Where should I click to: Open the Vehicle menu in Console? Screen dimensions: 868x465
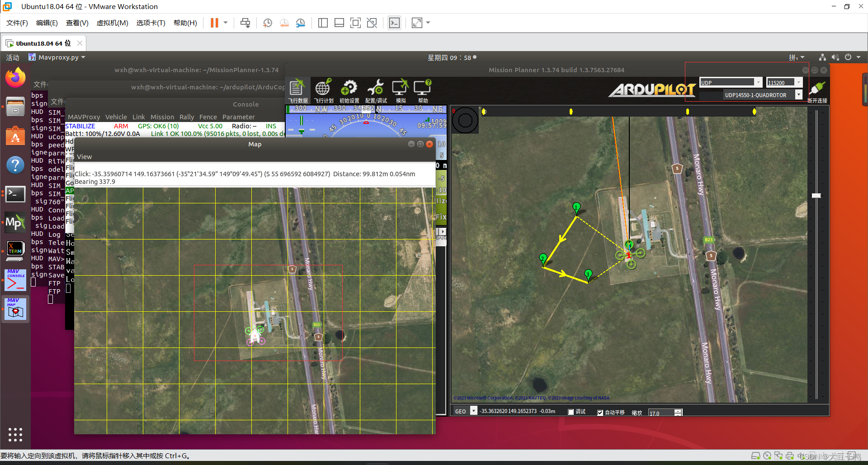(116, 117)
